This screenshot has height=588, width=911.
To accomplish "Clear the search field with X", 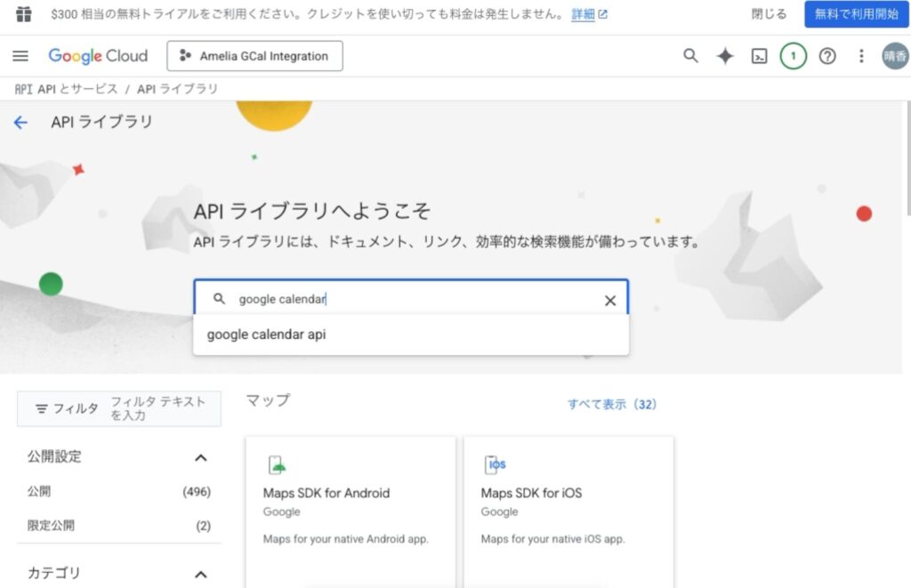I will click(x=610, y=300).
